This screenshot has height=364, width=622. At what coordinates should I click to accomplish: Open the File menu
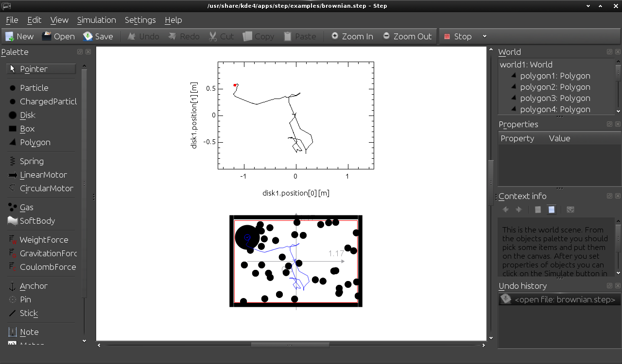click(x=12, y=20)
